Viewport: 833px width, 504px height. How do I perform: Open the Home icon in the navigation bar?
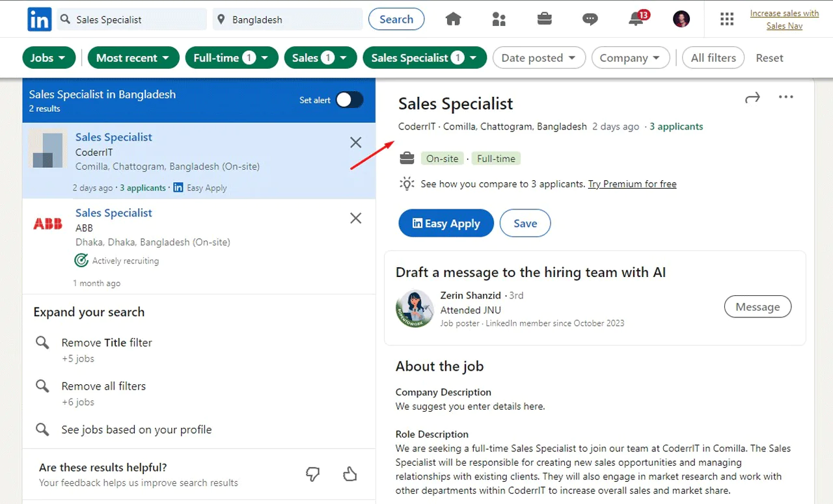[x=453, y=19]
